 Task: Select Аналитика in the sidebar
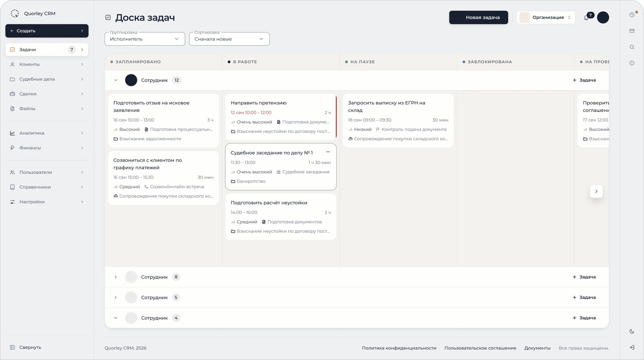[x=47, y=133]
